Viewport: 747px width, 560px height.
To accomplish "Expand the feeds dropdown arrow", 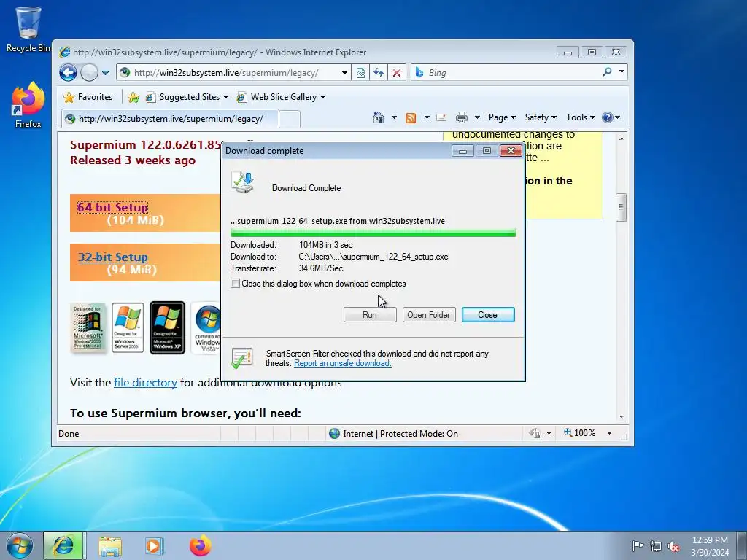I will [426, 117].
